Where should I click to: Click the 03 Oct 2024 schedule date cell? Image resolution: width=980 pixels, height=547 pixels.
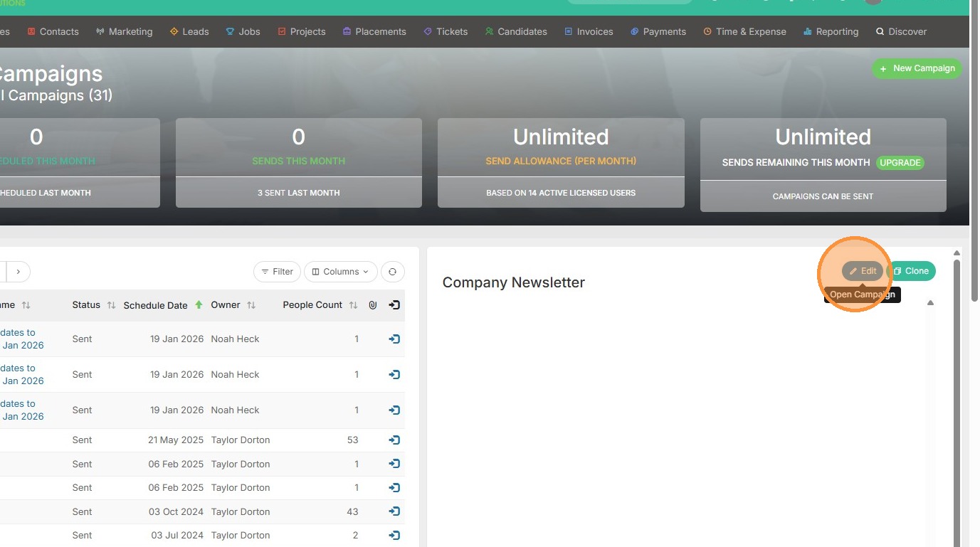pyautogui.click(x=176, y=511)
